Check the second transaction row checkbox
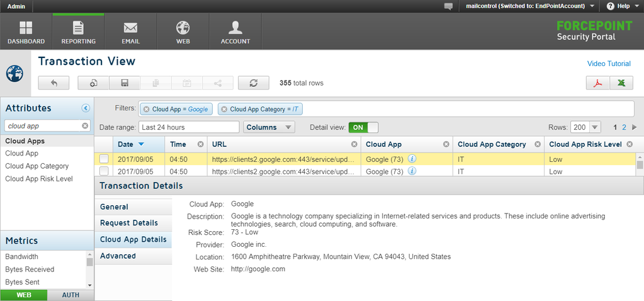The width and height of the screenshot is (644, 301). [104, 171]
